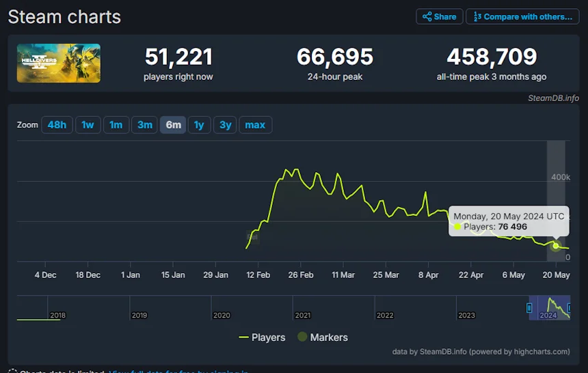The height and width of the screenshot is (373, 588).
Task: Toggle the Players series in legend
Action: (262, 337)
